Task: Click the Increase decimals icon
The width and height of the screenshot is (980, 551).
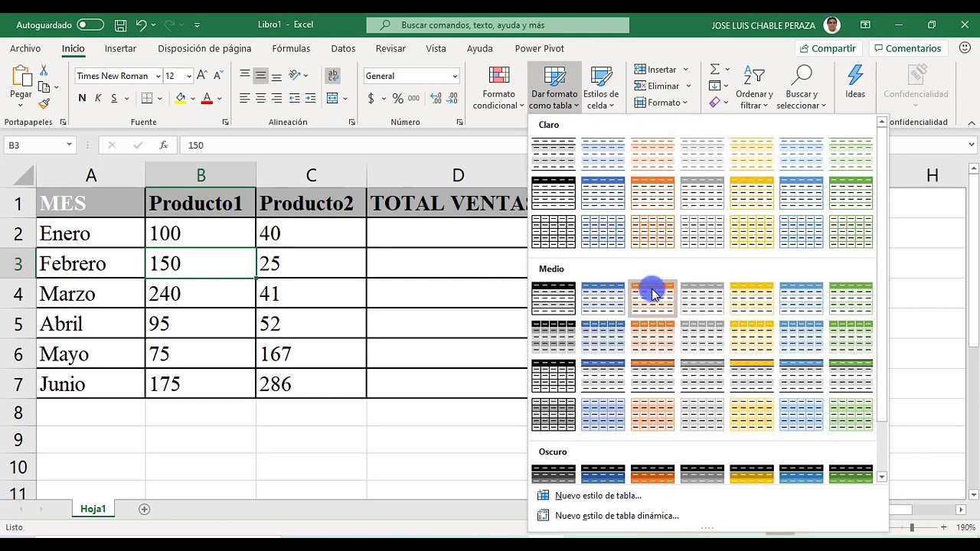Action: point(436,98)
